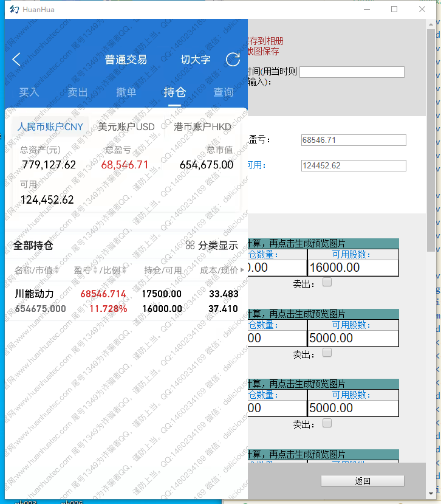This screenshot has height=504, width=441.
Task: Click the scrollbar up arrow on right panel
Action: 431,25
